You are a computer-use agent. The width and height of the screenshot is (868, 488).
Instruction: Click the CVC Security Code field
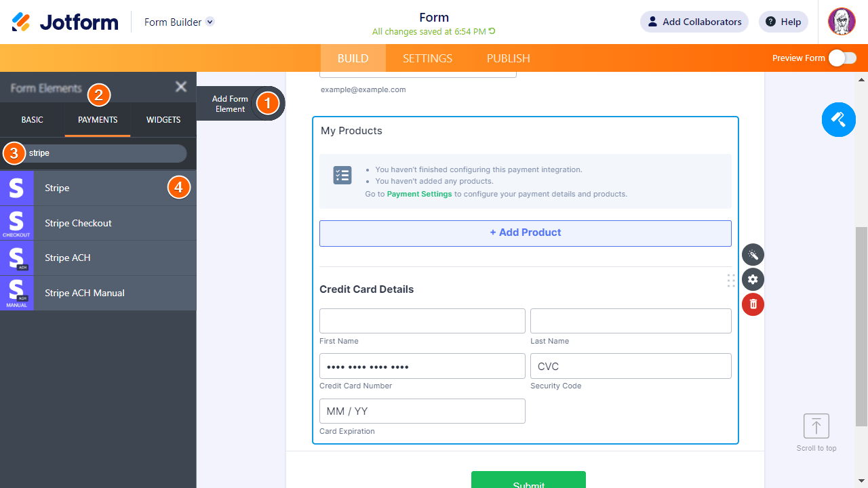click(x=631, y=366)
